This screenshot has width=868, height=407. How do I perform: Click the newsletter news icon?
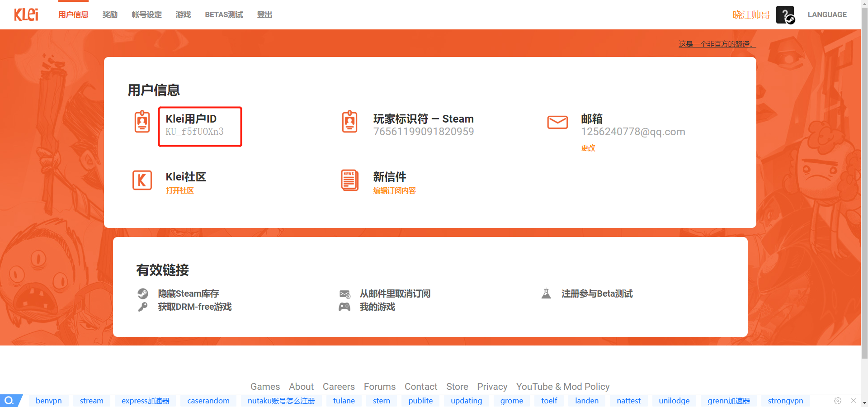349,180
